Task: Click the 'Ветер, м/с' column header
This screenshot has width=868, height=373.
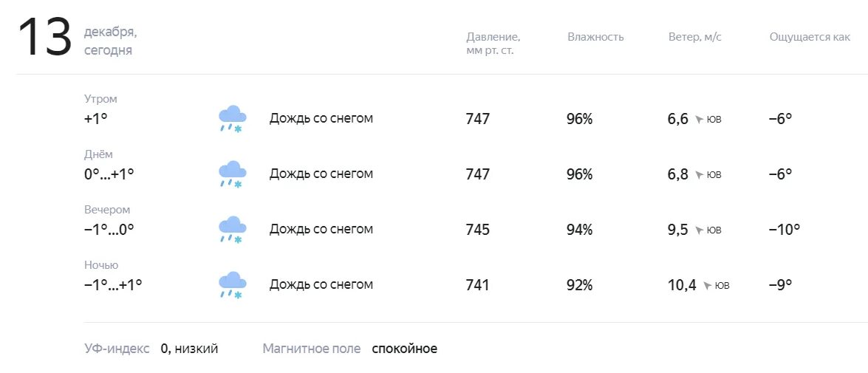Action: 695,37
